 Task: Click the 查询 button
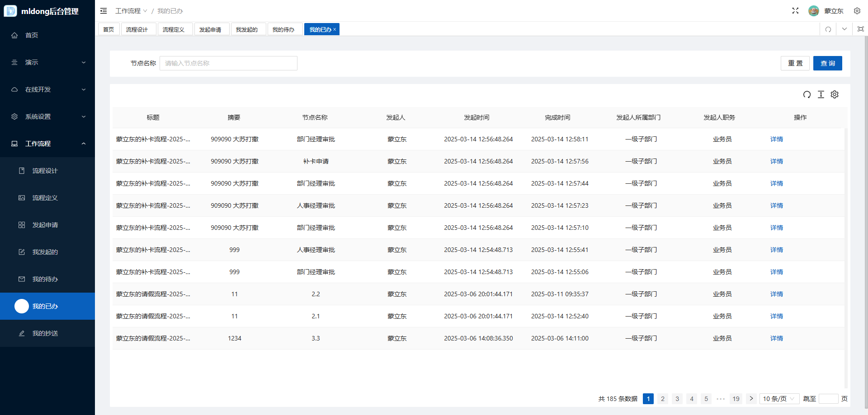point(827,63)
